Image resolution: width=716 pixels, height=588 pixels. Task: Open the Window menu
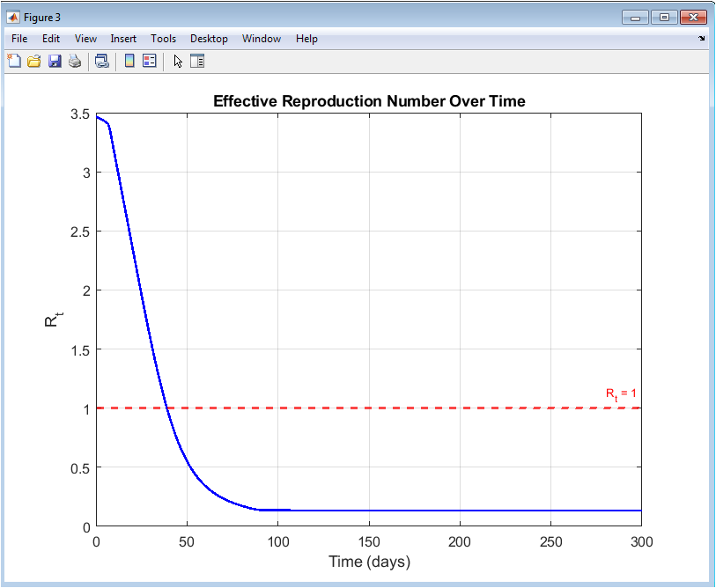tap(262, 39)
